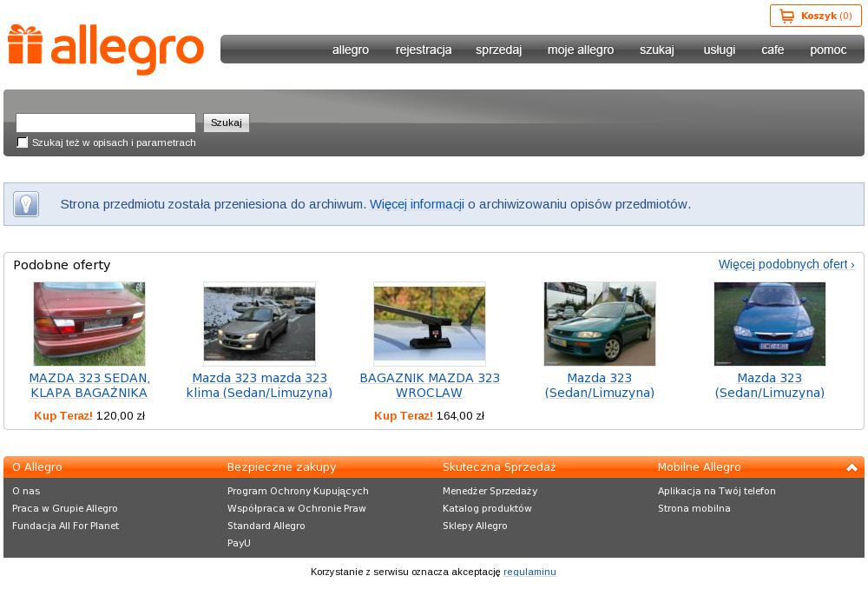Open Program Ochrony Kupujących link
Image resolution: width=868 pixels, height=589 pixels.
[x=298, y=491]
